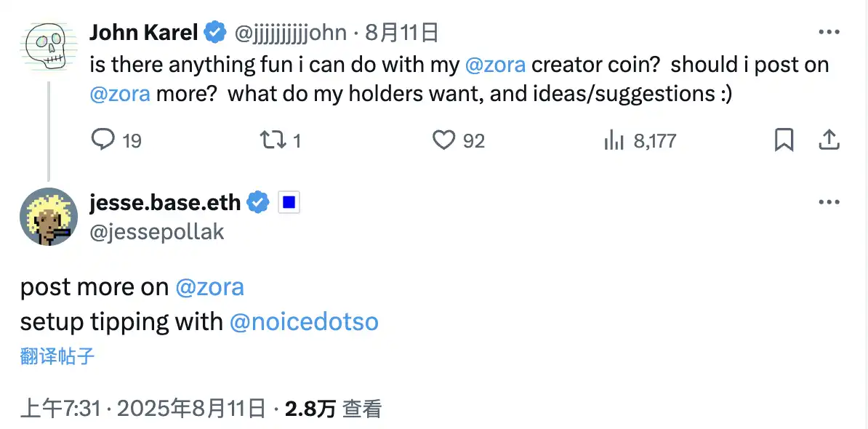Click the John Karel display name
868x429 pixels.
point(144,32)
